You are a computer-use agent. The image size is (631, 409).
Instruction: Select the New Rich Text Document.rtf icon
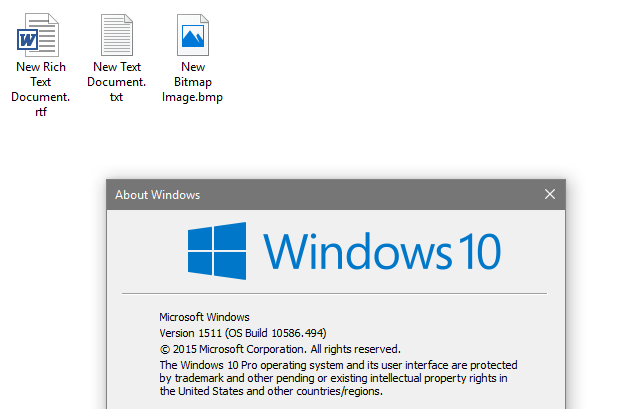(x=38, y=35)
